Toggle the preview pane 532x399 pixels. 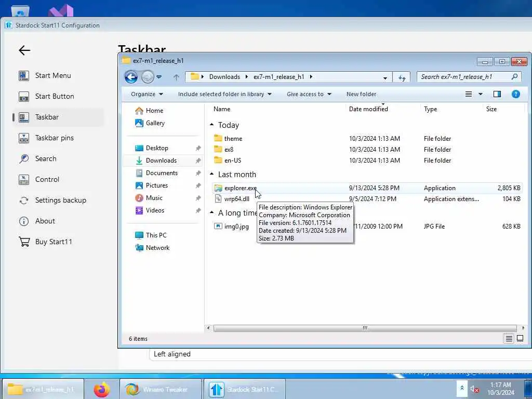497,94
